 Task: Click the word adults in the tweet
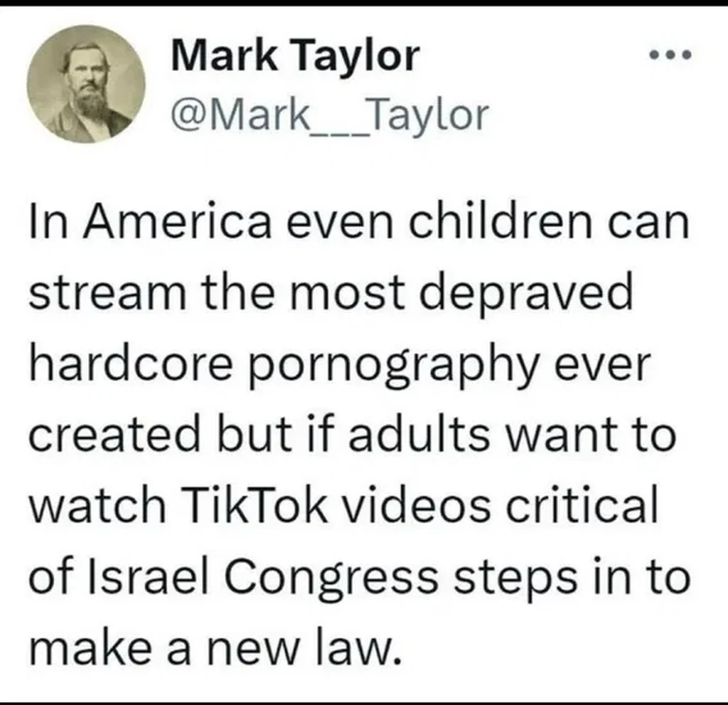tap(419, 433)
